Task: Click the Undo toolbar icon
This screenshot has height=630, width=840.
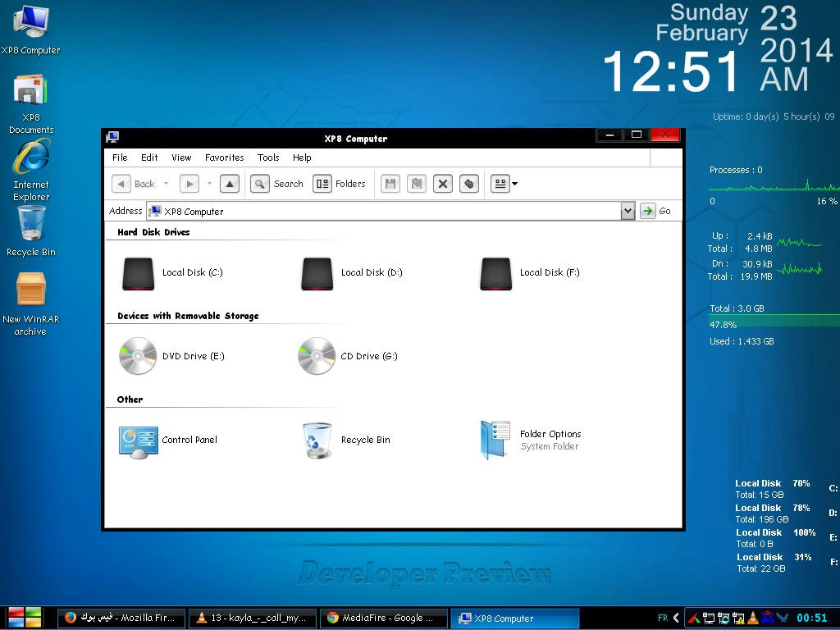Action: (x=468, y=184)
